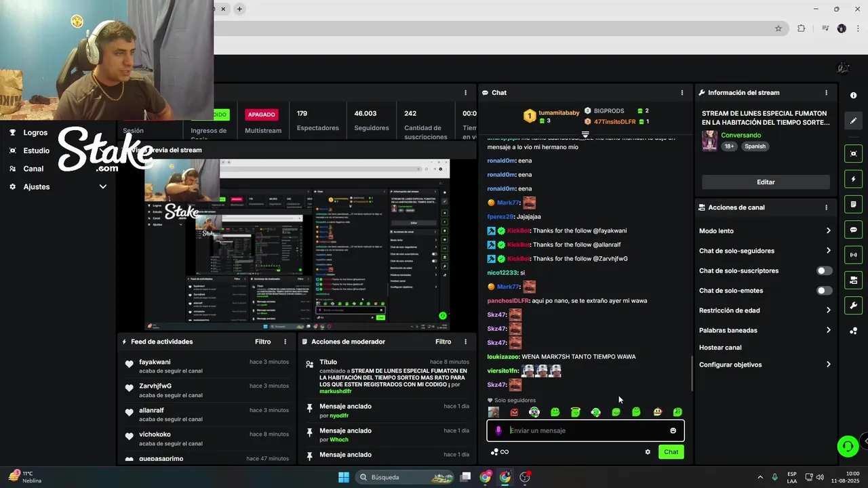The image size is (868, 488).
Task: Click username tumamitababy in leaderboard
Action: pyautogui.click(x=559, y=112)
